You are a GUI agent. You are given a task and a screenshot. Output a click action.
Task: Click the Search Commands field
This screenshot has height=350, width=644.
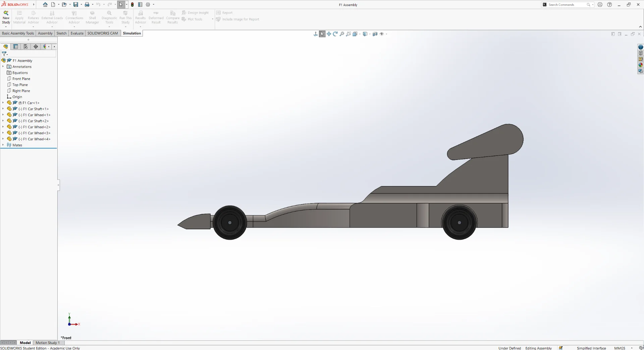point(568,5)
